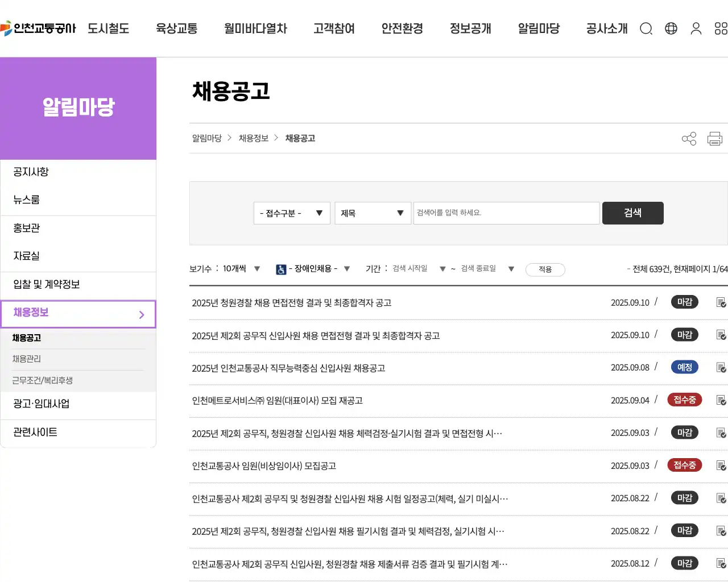The image size is (728, 582).
Task: Open post 공무직 및 청원경찰 신입사원 채용 시험 일정공고
Action: pyautogui.click(x=350, y=499)
